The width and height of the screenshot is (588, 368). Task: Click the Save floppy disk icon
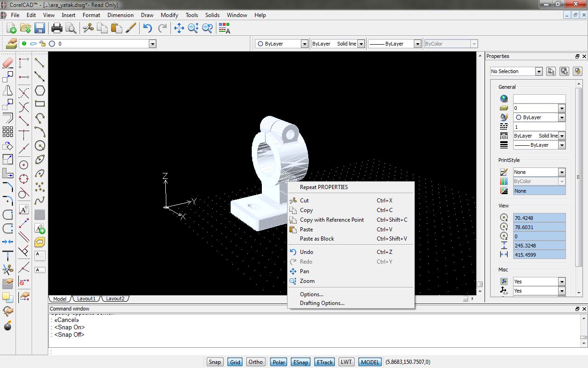[x=40, y=29]
